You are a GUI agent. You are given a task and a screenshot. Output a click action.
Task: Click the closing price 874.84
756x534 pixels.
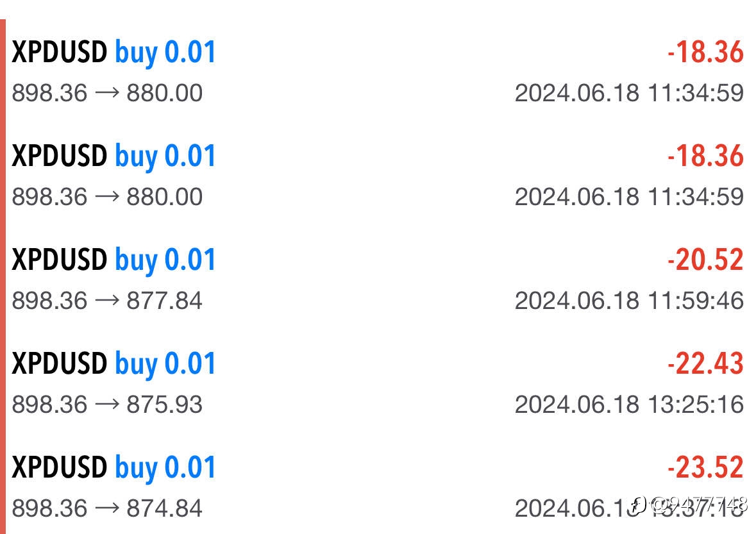click(164, 508)
